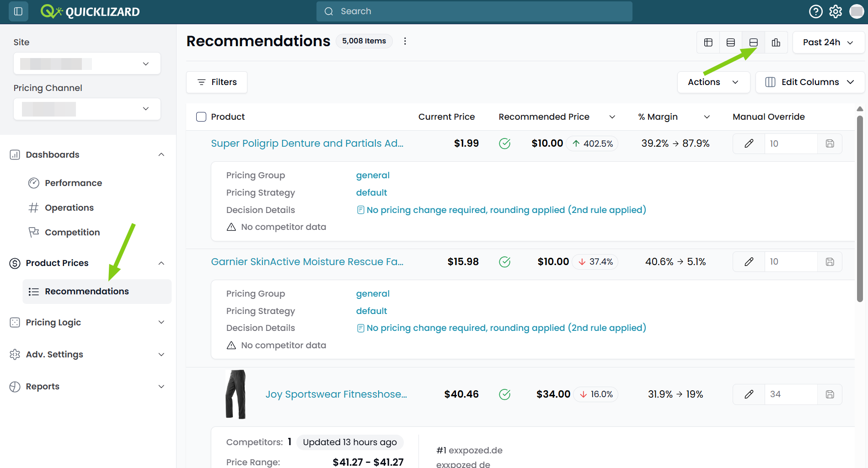Screen dimensions: 868x468
Task: Click the pencil edit icon for Garnier SkinActive
Action: 749,262
